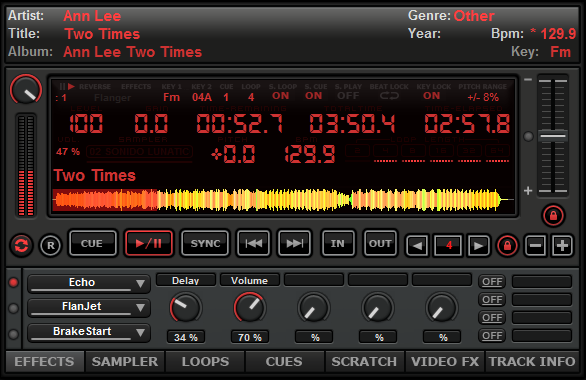Skip to next track button
586x380 pixels.
(294, 243)
